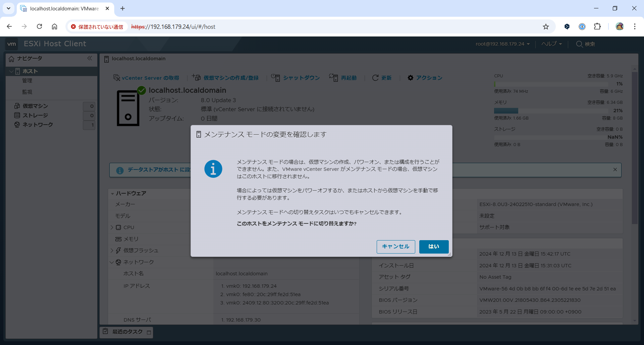Click the 1Password extension icon
Image resolution: width=644 pixels, height=345 pixels.
click(582, 26)
